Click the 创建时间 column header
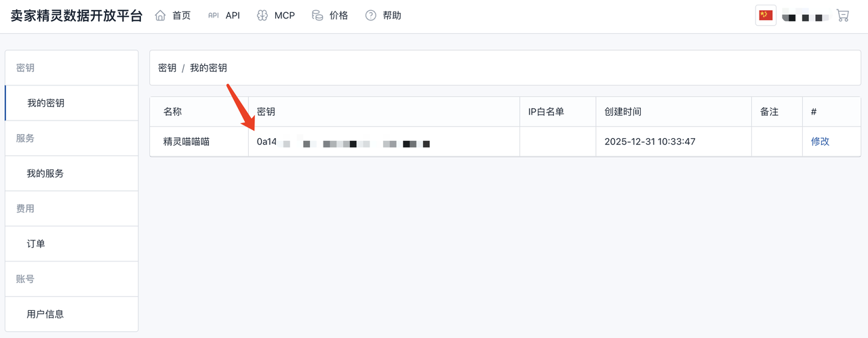868x338 pixels. pos(623,112)
